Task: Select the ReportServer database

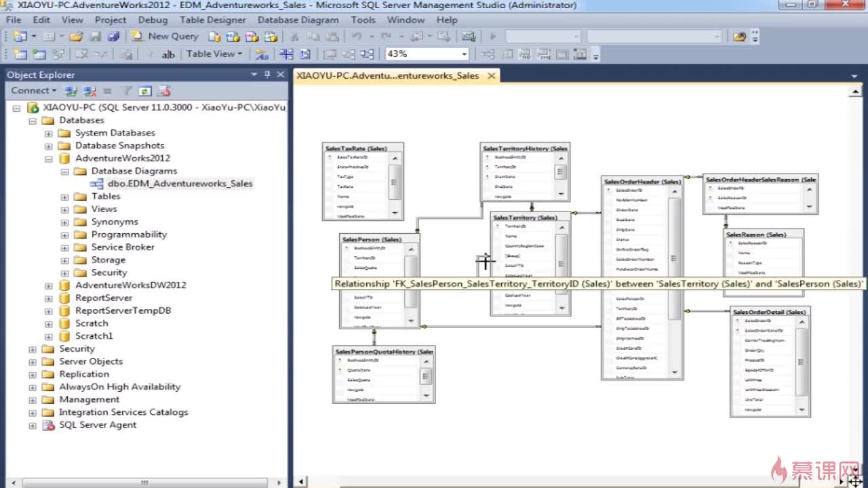Action: (x=104, y=298)
